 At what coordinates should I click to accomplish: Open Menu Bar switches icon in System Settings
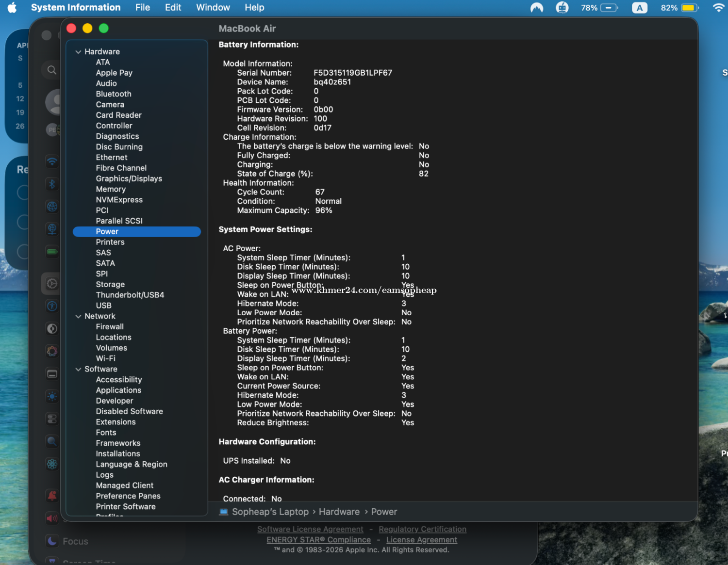coord(52,419)
